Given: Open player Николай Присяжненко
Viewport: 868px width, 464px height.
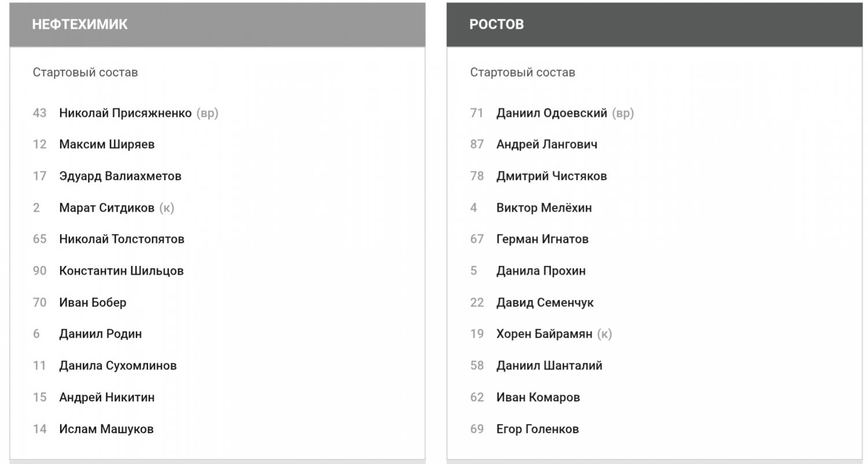Looking at the screenshot, I should pos(125,113).
